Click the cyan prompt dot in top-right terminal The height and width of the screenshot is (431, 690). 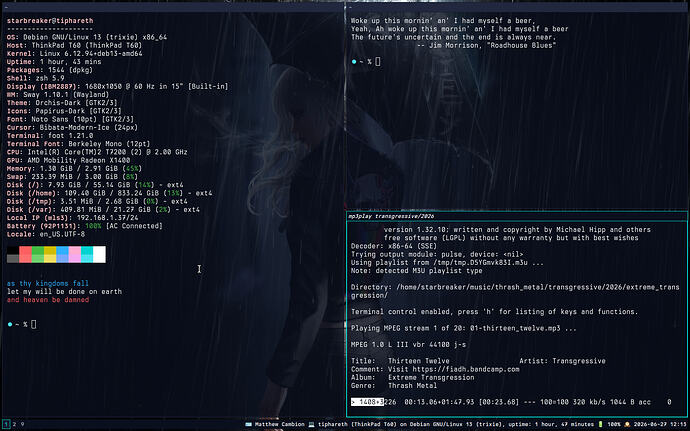pos(354,62)
